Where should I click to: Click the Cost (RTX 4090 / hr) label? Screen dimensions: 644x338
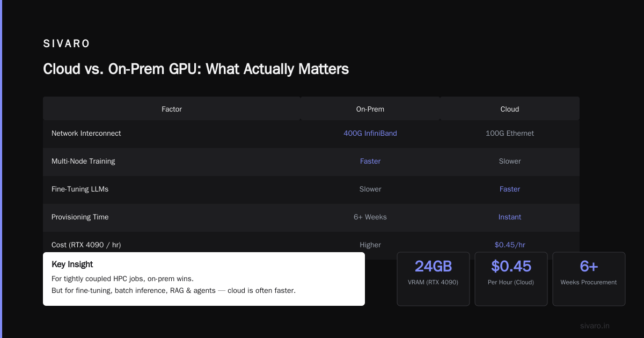click(x=86, y=245)
